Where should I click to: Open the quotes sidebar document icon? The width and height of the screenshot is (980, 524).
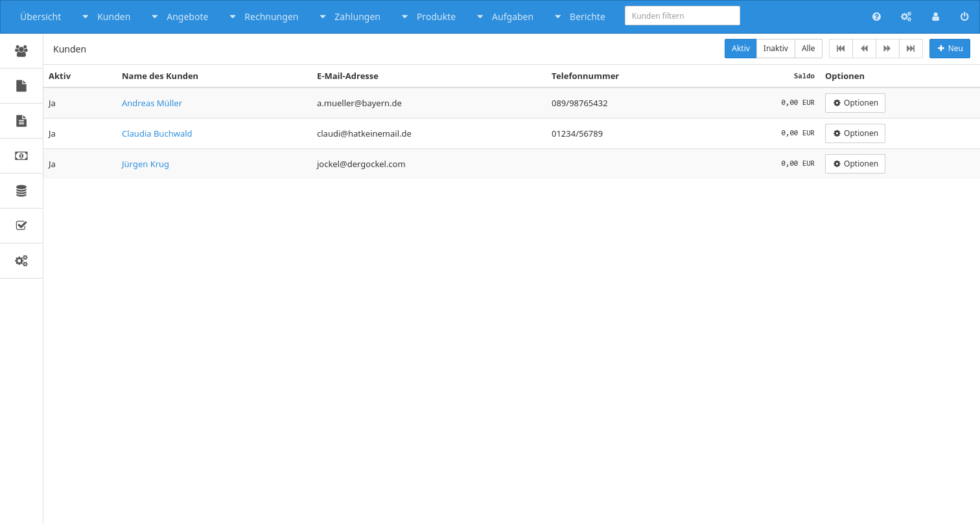point(21,85)
